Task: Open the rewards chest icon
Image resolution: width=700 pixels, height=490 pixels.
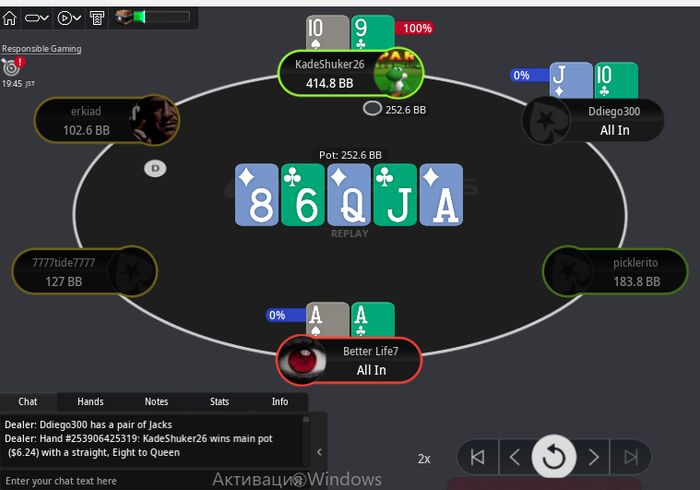Action: click(124, 17)
